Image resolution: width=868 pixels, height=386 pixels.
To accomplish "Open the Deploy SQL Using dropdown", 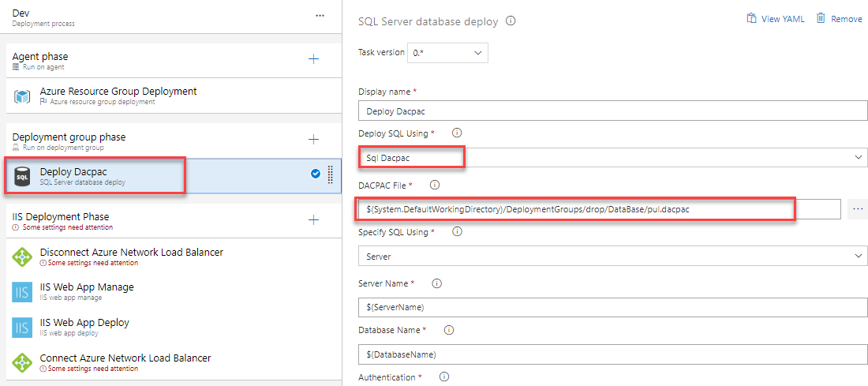I will tap(613, 158).
